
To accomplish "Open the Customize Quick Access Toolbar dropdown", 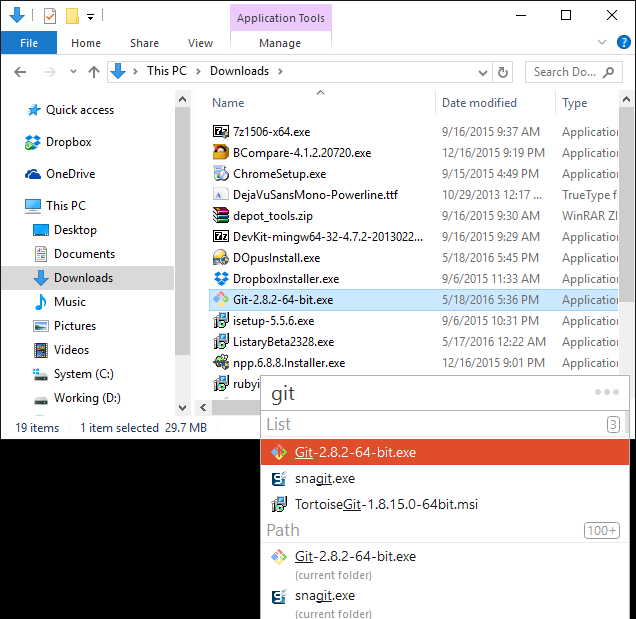I will 90,17.
